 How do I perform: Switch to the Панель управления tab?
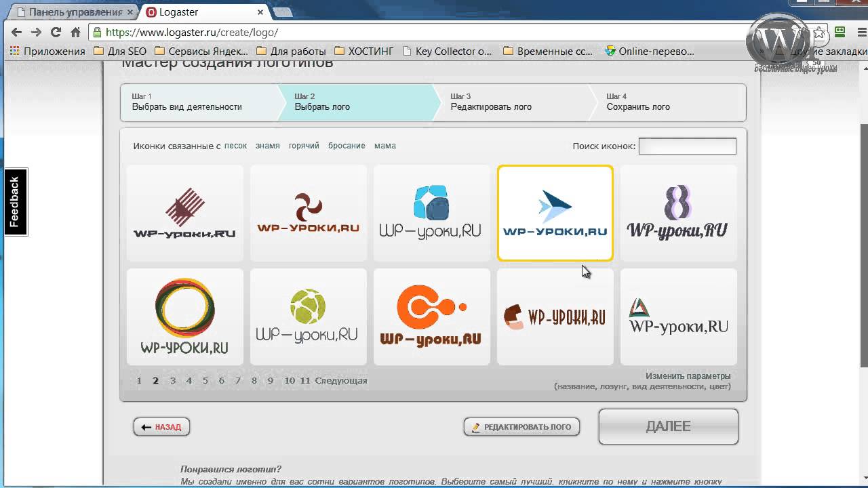coord(75,12)
